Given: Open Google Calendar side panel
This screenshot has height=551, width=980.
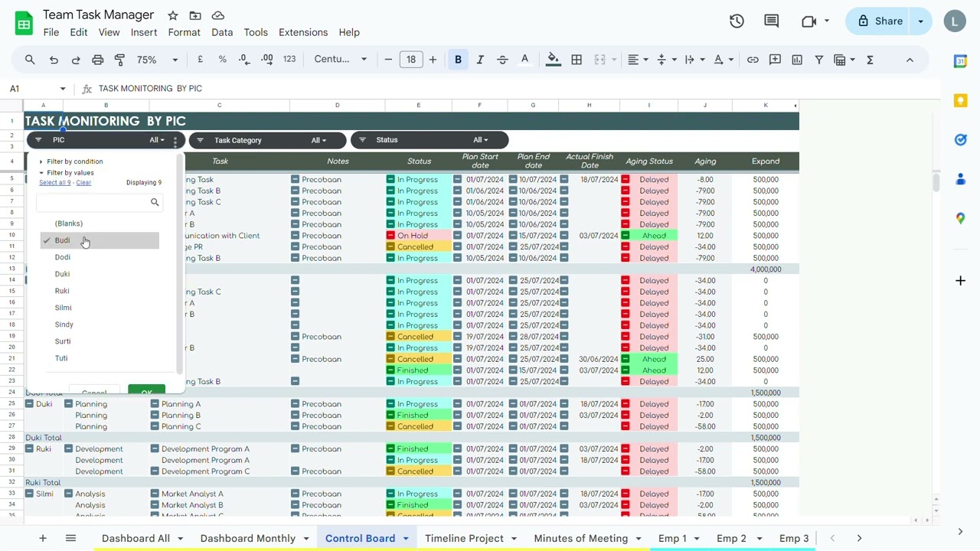Looking at the screenshot, I should 960,61.
